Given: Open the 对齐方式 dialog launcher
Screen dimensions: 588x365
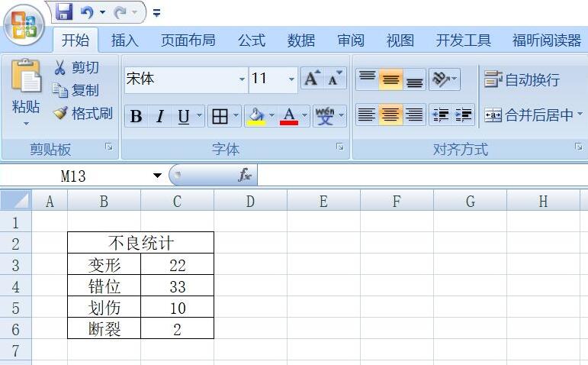Looking at the screenshot, I should click(x=579, y=147).
